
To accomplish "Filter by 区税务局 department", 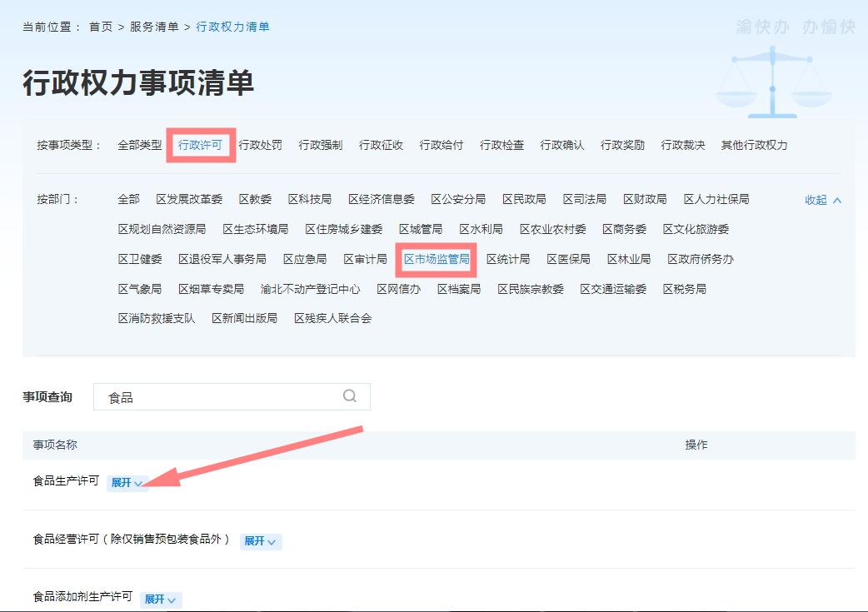I will 684,289.
